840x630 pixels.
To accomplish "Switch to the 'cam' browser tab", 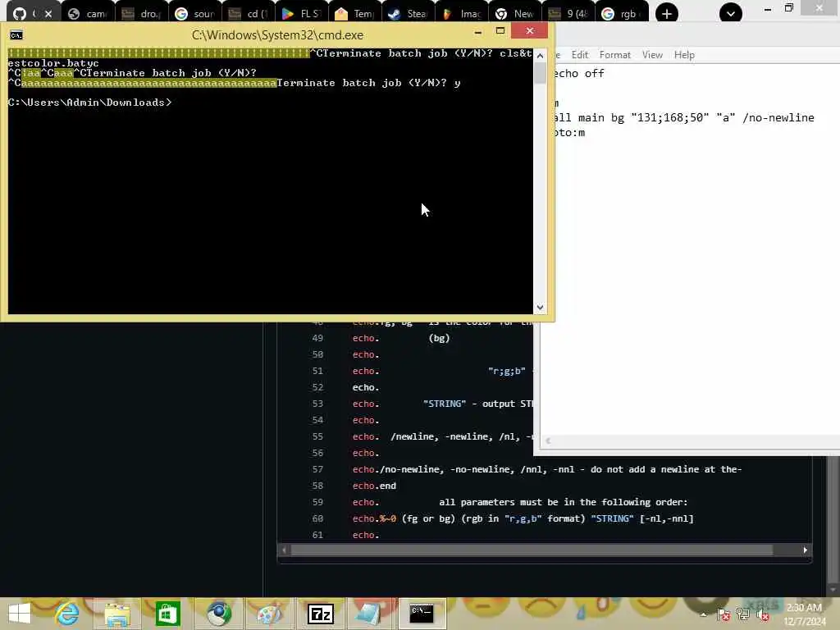I will point(89,13).
